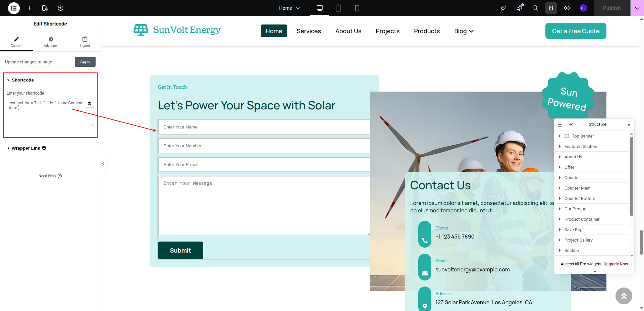Open the Finder search icon
Screen dimensions: 644x311
tap(535, 8)
